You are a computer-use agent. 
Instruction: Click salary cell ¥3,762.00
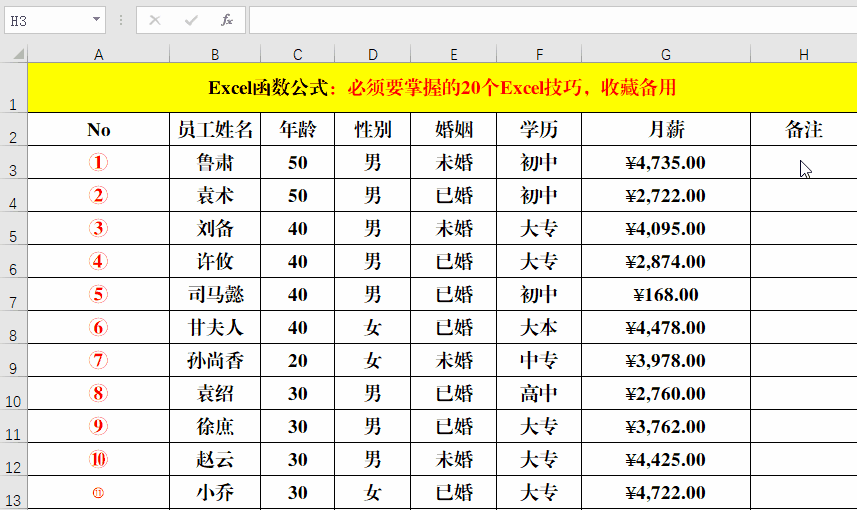click(666, 426)
